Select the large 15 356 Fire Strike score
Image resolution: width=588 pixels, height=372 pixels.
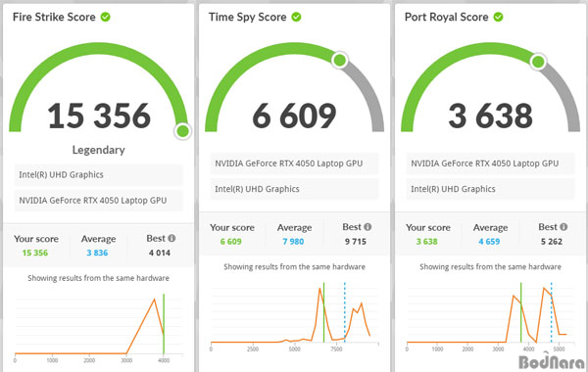(x=99, y=116)
